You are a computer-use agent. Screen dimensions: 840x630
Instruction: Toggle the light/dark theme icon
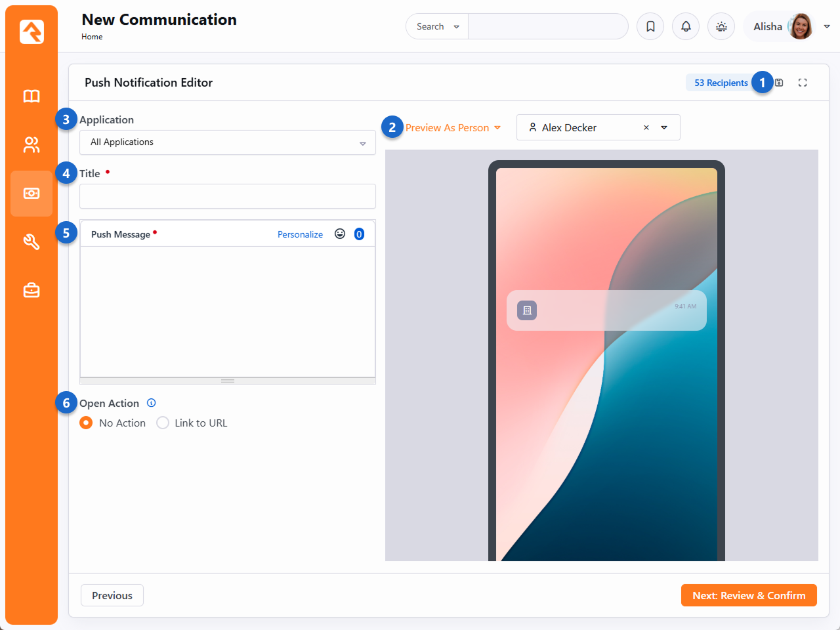click(721, 26)
